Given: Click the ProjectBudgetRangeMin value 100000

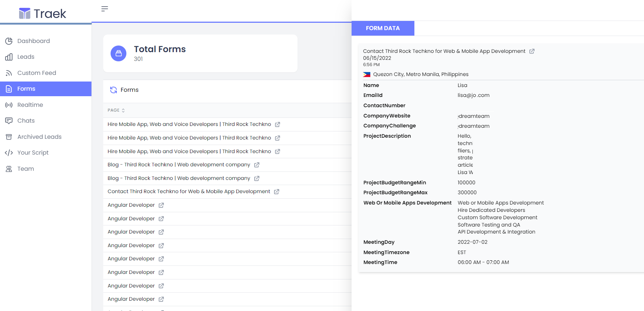Looking at the screenshot, I should coord(466,183).
